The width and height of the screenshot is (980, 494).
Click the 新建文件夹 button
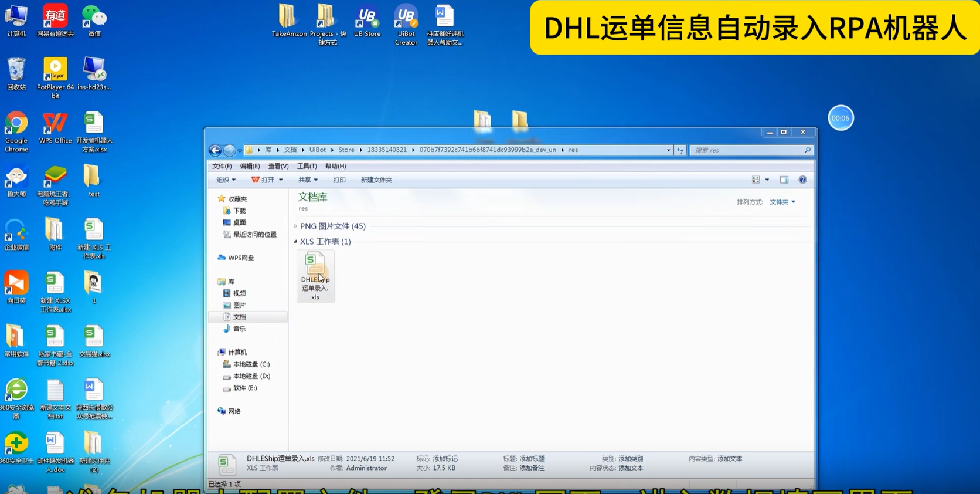coord(376,180)
